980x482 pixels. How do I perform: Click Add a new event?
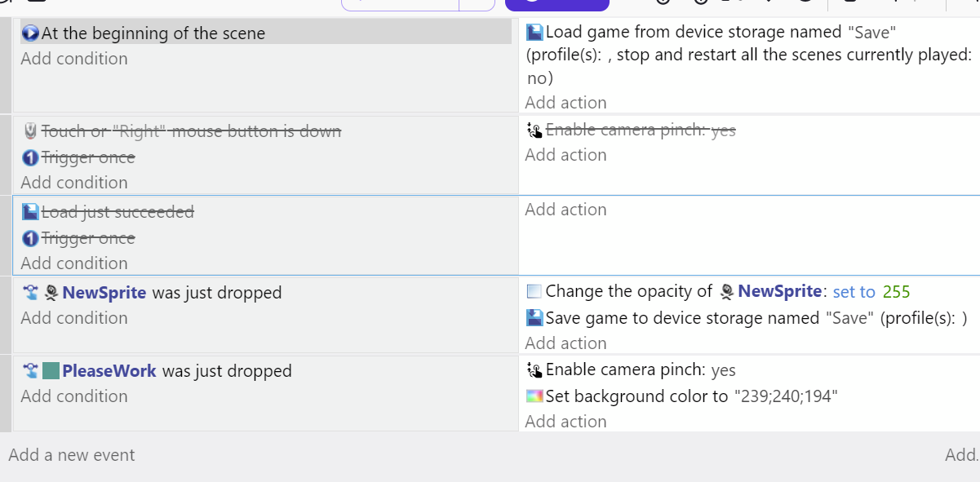click(72, 455)
